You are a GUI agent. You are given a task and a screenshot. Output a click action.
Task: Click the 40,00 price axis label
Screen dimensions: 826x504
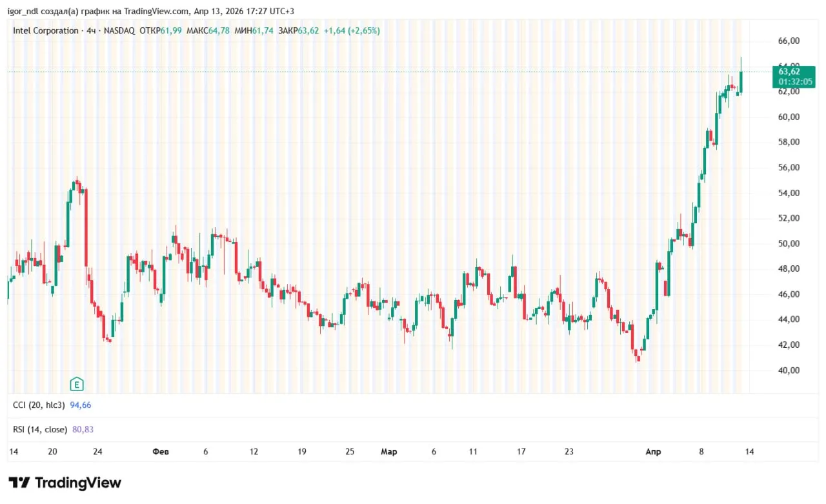tap(789, 370)
